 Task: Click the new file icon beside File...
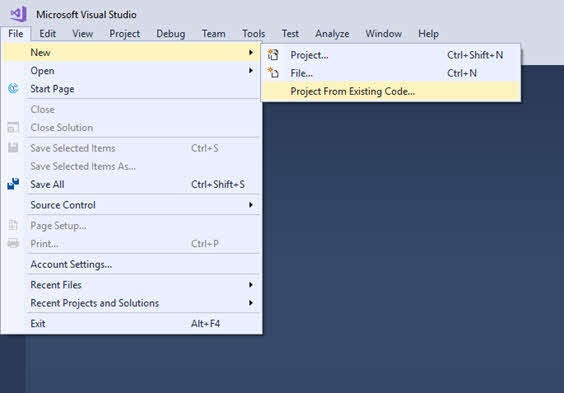coord(273,73)
